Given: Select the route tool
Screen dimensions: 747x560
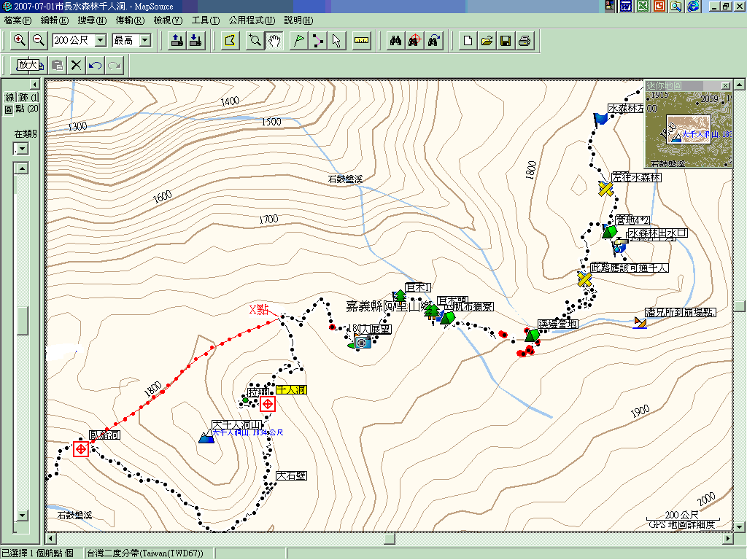Looking at the screenshot, I should 317,41.
